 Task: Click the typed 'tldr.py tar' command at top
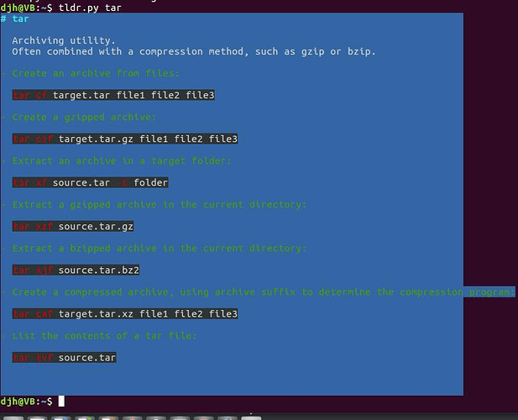90,8
